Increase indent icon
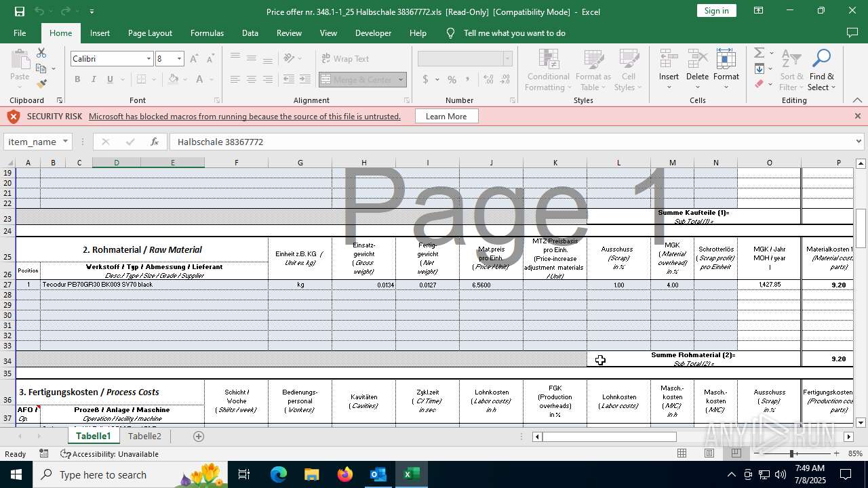 click(x=306, y=79)
